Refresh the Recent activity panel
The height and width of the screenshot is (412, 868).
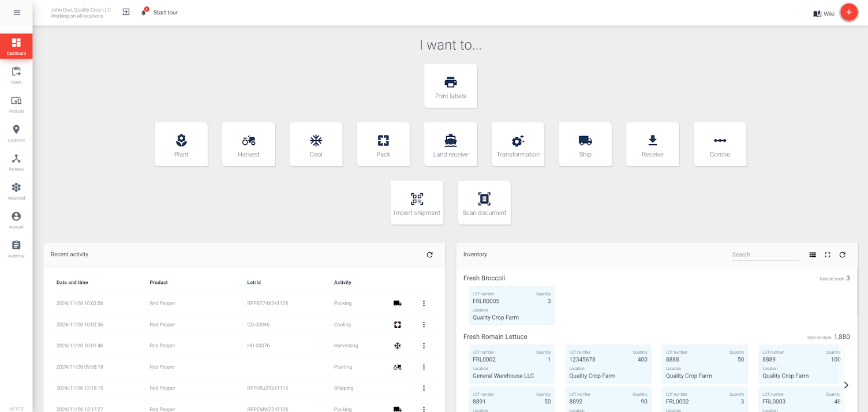(429, 254)
